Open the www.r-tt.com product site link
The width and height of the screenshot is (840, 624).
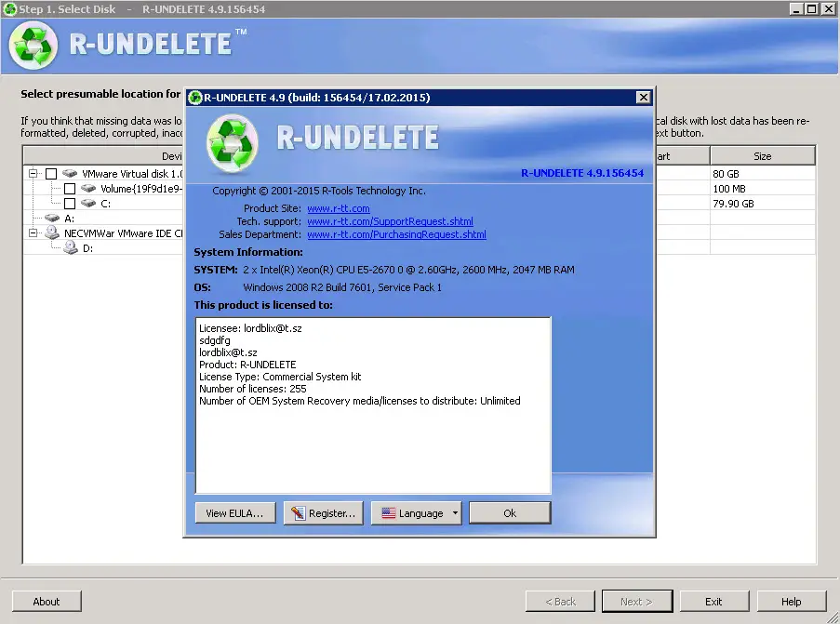pyautogui.click(x=338, y=208)
